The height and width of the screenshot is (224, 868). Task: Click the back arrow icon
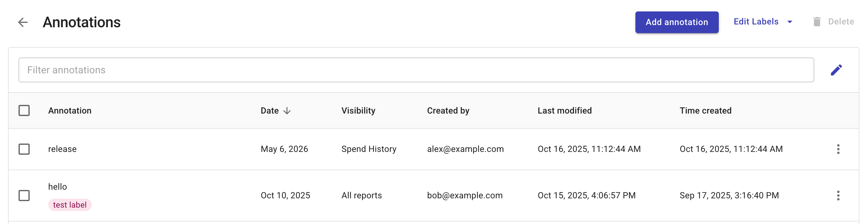point(23,22)
